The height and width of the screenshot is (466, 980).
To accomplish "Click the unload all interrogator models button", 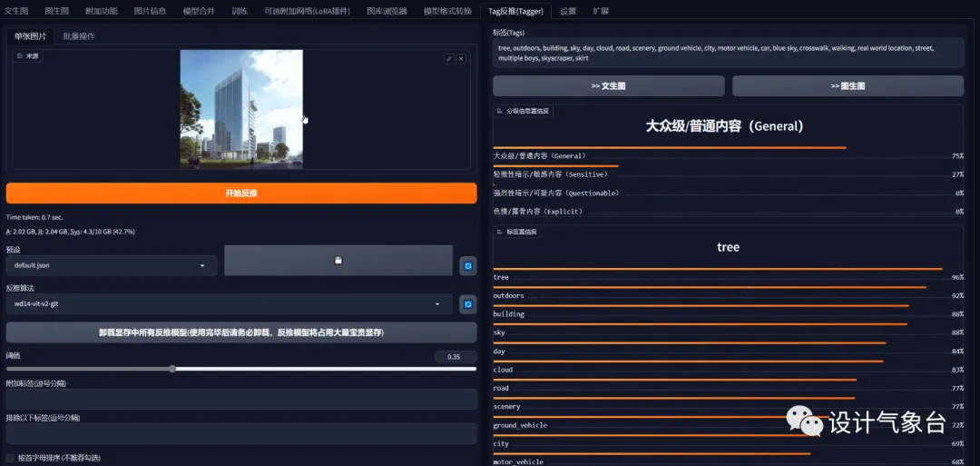I will click(241, 332).
